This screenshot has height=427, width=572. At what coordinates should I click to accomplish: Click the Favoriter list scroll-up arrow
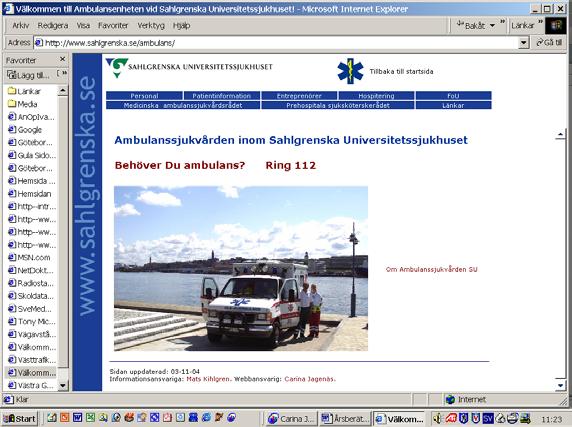pos(63,90)
